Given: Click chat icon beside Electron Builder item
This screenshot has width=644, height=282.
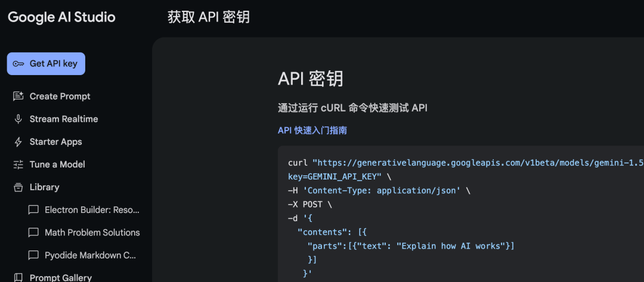Looking at the screenshot, I should (x=33, y=210).
